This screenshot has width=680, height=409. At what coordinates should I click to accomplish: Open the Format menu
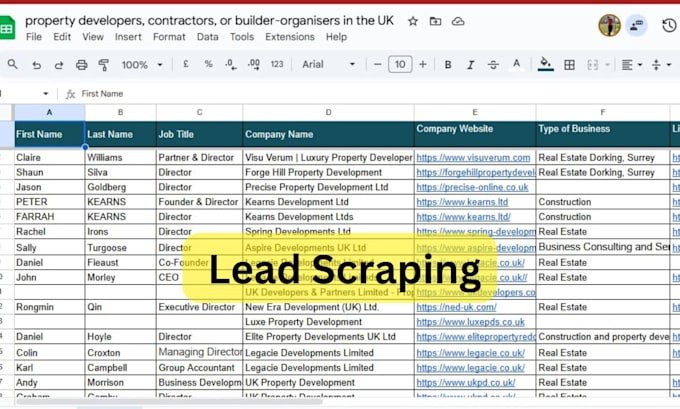coord(169,37)
